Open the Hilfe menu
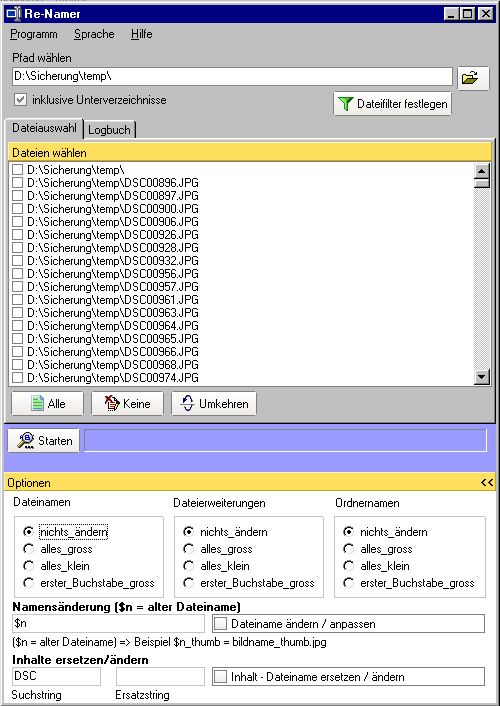The width and height of the screenshot is (500, 706). pyautogui.click(x=141, y=34)
